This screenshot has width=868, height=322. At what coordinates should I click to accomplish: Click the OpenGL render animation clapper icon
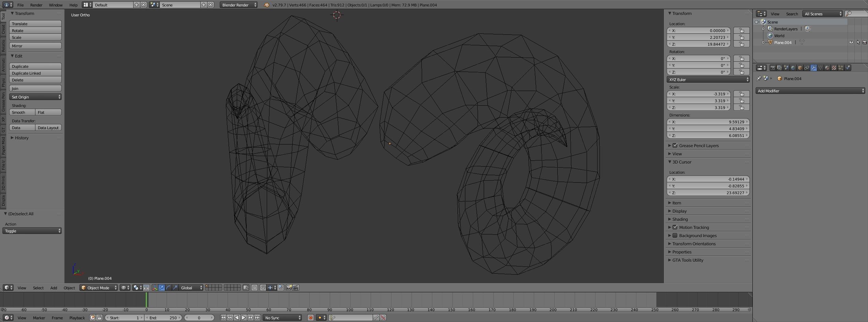point(296,288)
